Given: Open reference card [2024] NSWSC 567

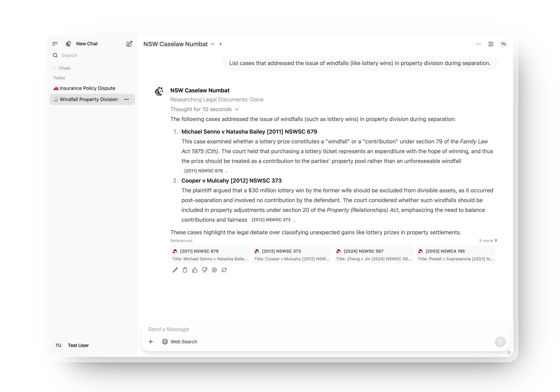Looking at the screenshot, I should coord(374,254).
